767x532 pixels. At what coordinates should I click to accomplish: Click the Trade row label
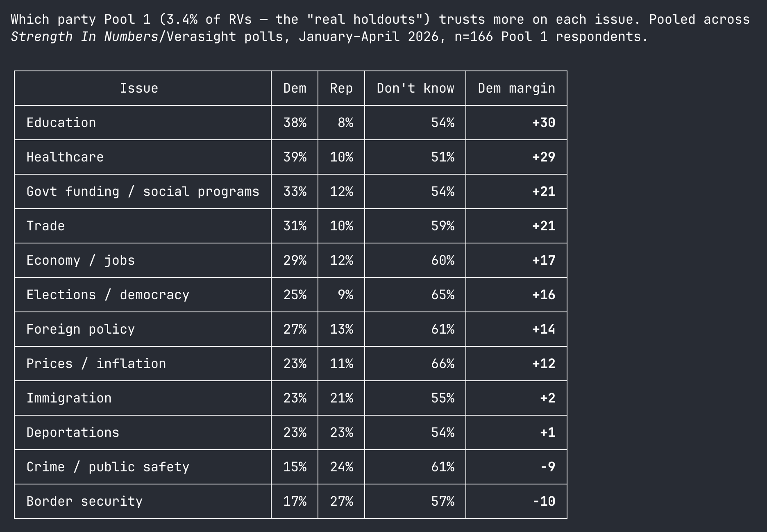pos(45,226)
